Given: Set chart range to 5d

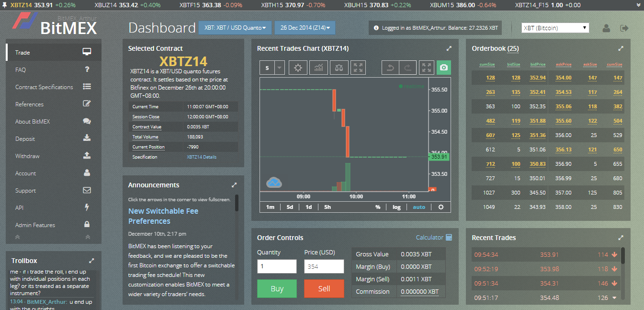Looking at the screenshot, I should (290, 207).
